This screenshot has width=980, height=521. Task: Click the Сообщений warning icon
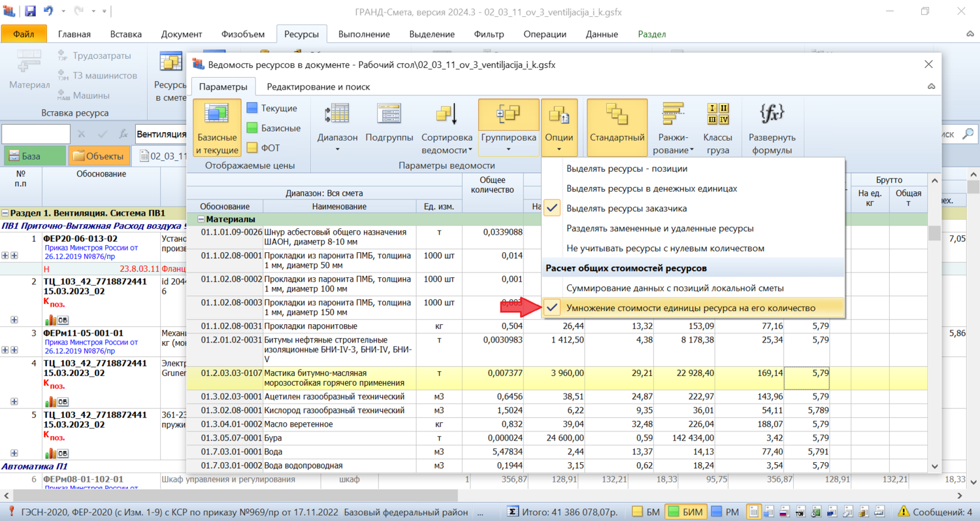coord(904,511)
